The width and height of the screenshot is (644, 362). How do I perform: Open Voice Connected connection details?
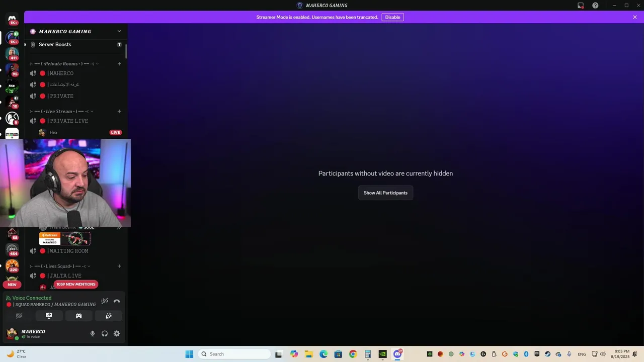pos(32,298)
